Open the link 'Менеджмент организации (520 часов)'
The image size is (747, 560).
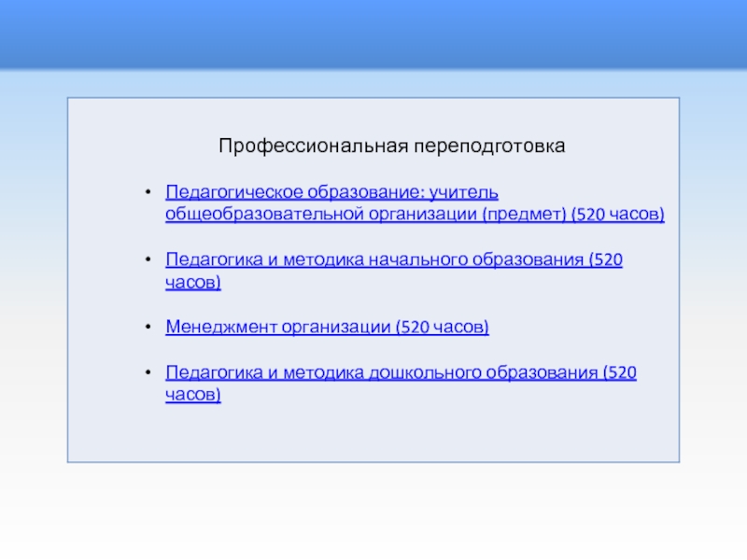(x=328, y=328)
